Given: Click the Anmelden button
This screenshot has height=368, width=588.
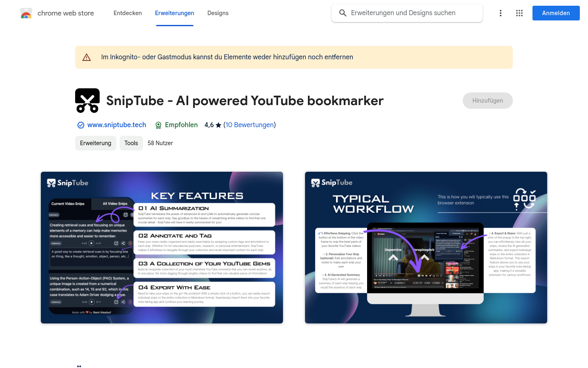Looking at the screenshot, I should (x=556, y=13).
